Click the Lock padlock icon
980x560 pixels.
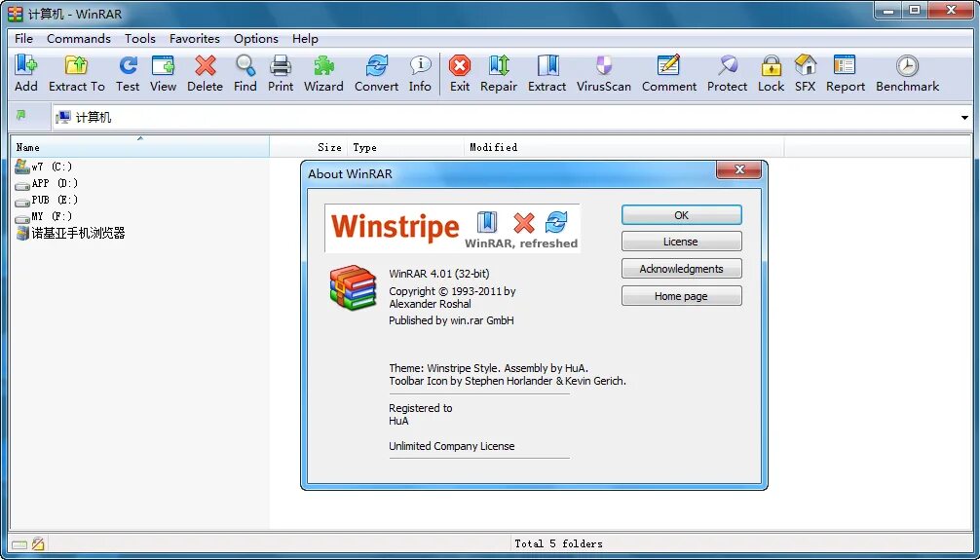coord(771,65)
